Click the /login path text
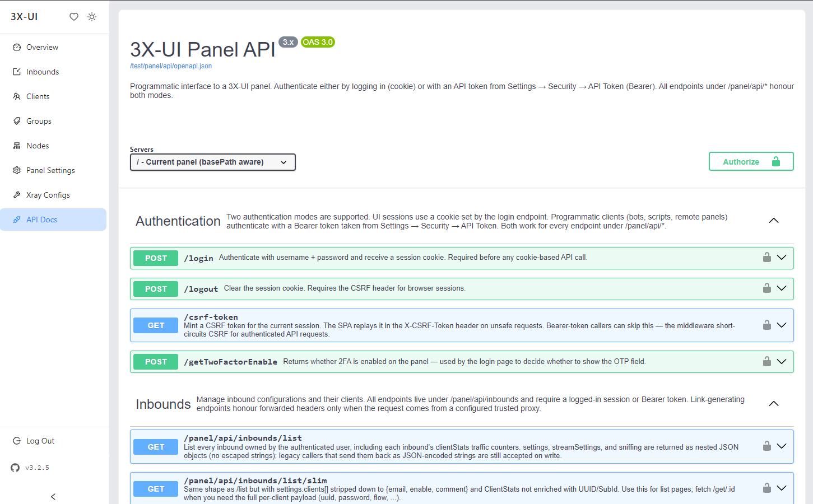The height and width of the screenshot is (504, 813). point(198,258)
